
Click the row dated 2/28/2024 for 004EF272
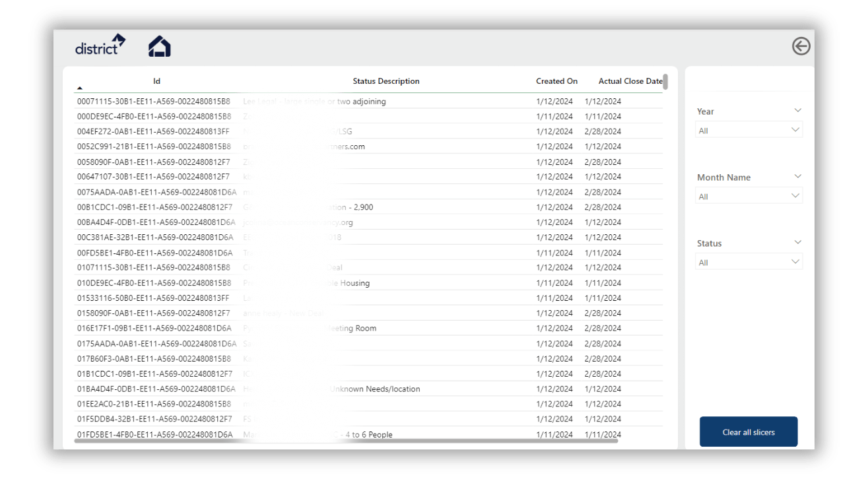264,131
